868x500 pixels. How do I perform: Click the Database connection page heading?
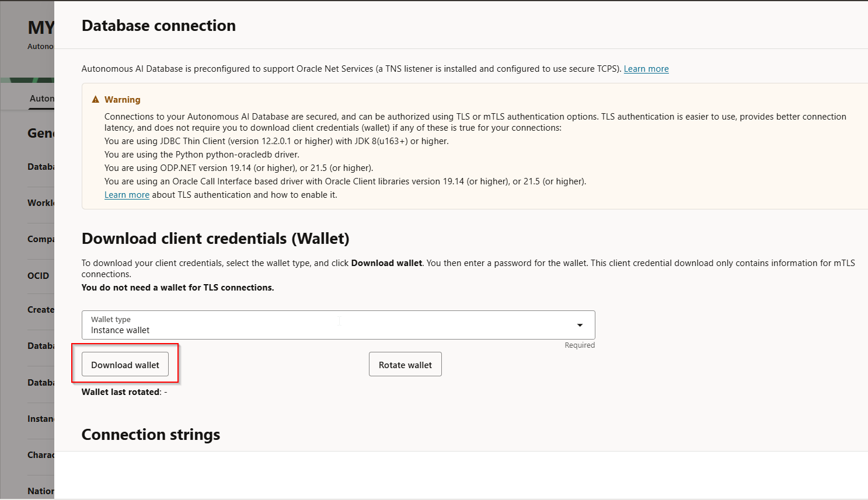coord(158,25)
